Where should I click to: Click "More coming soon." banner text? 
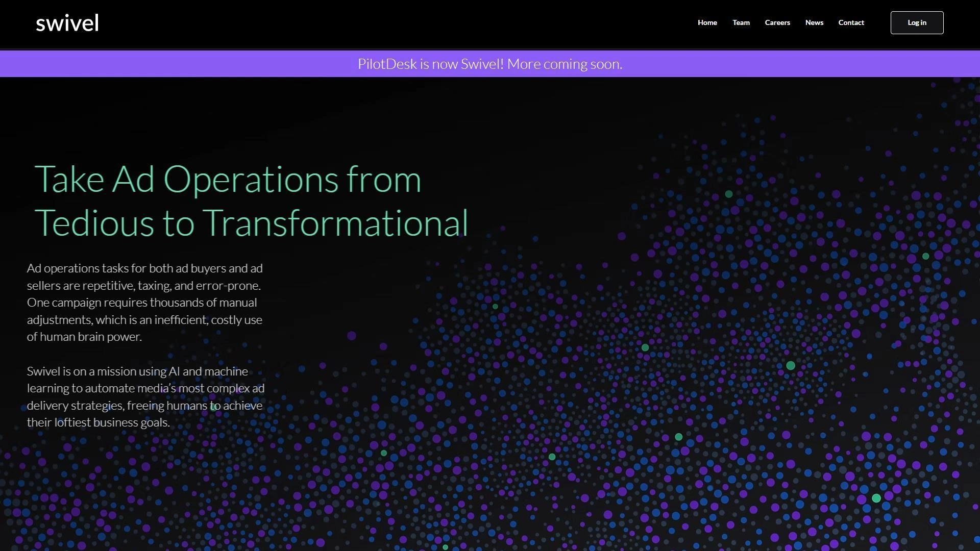tap(564, 64)
